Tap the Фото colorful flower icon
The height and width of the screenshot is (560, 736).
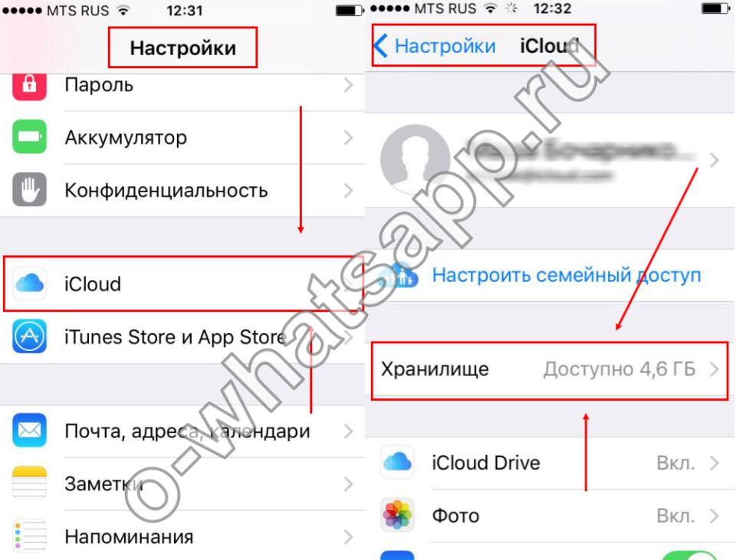397,515
